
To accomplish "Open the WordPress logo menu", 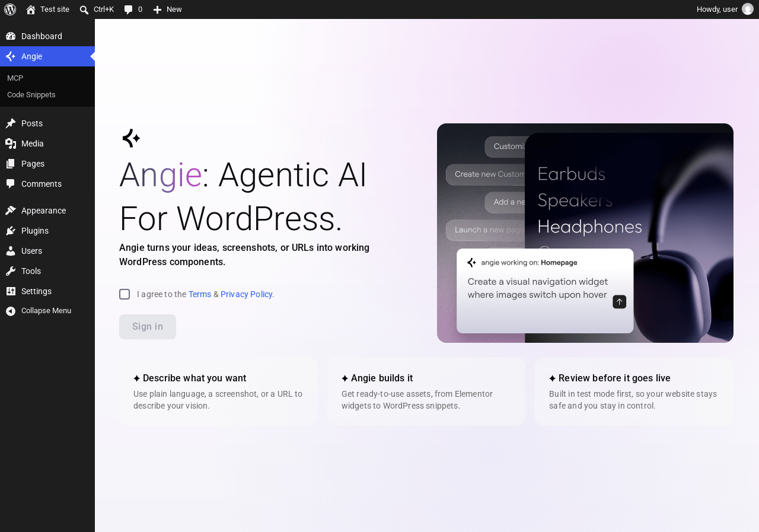I will coord(10,9).
